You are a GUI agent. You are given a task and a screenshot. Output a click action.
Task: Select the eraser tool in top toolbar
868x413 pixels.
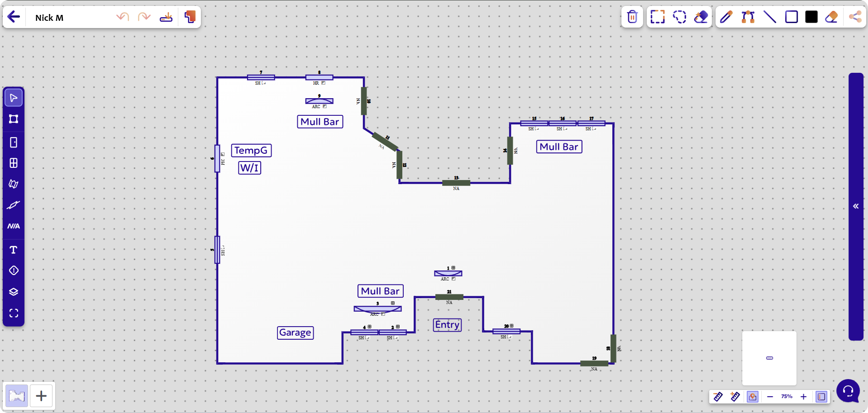[832, 17]
